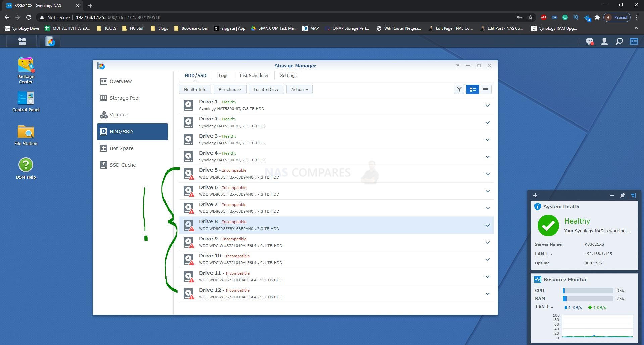Click the Locate Drive button

[x=266, y=89]
